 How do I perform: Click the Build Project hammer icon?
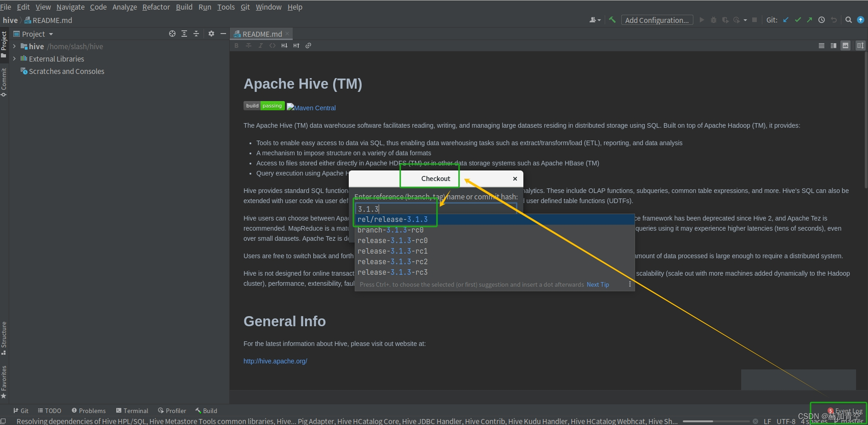click(612, 20)
